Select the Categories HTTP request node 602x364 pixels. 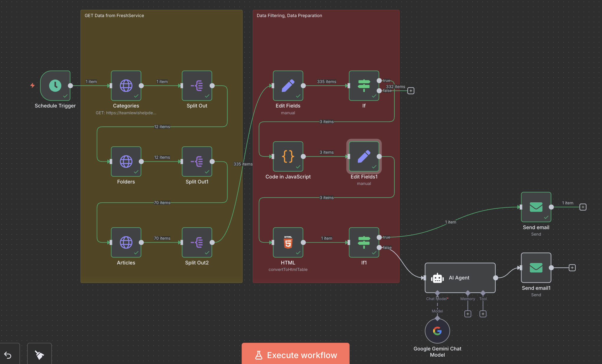(x=126, y=86)
